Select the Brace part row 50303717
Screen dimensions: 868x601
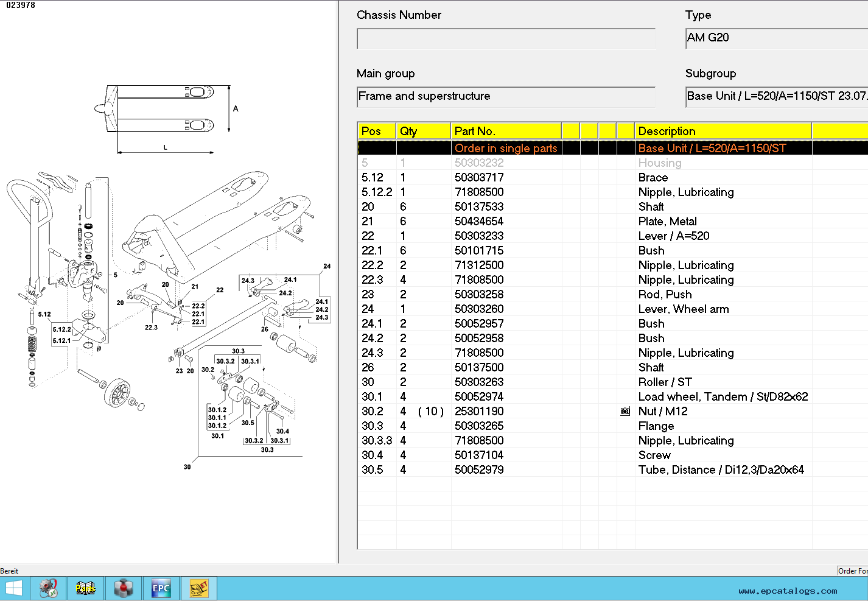(479, 178)
